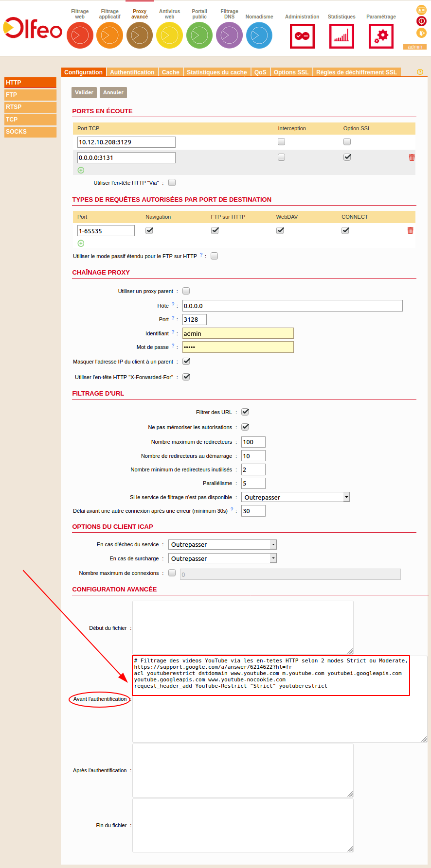The image size is (431, 868).
Task: Uncheck Filtrer des URL
Action: pos(245,412)
